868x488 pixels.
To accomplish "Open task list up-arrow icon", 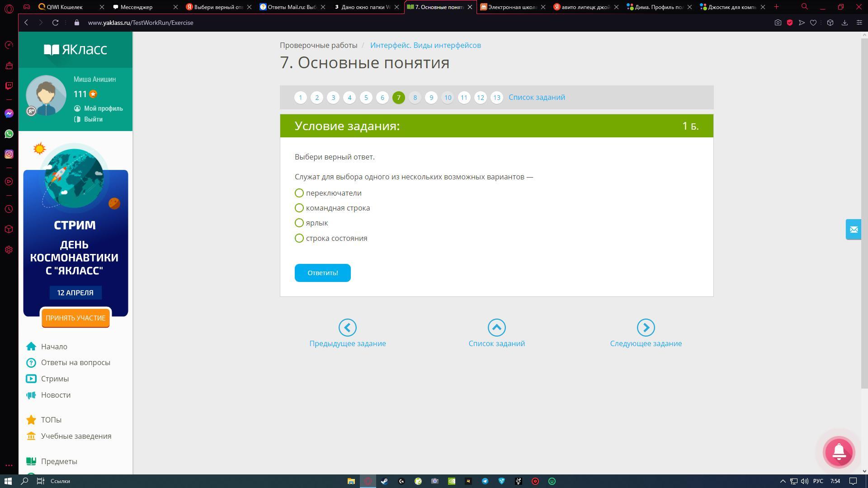I will [x=496, y=328].
